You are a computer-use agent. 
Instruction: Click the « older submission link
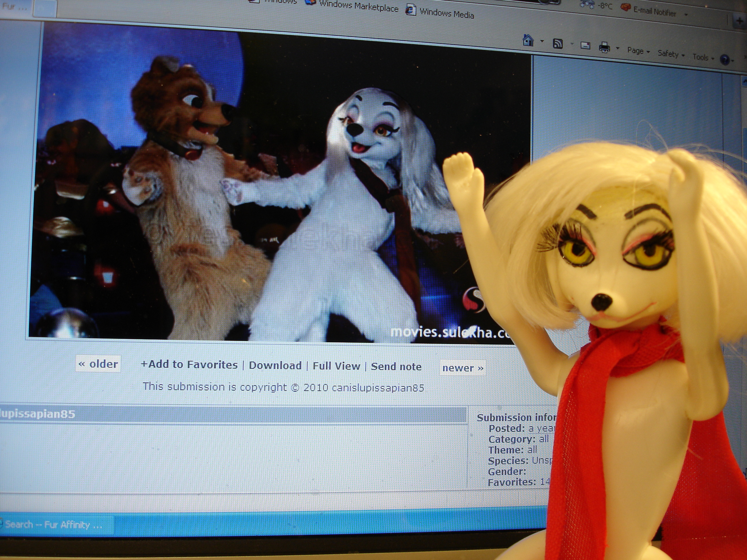click(98, 364)
